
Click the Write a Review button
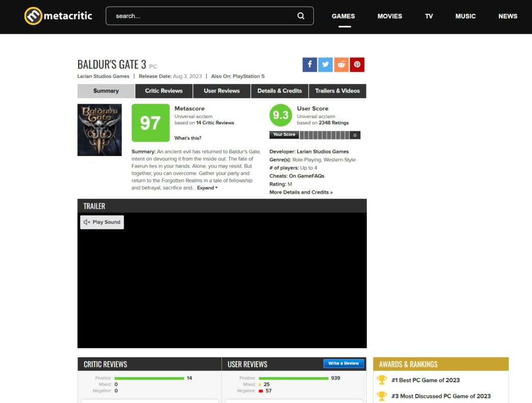pos(343,363)
